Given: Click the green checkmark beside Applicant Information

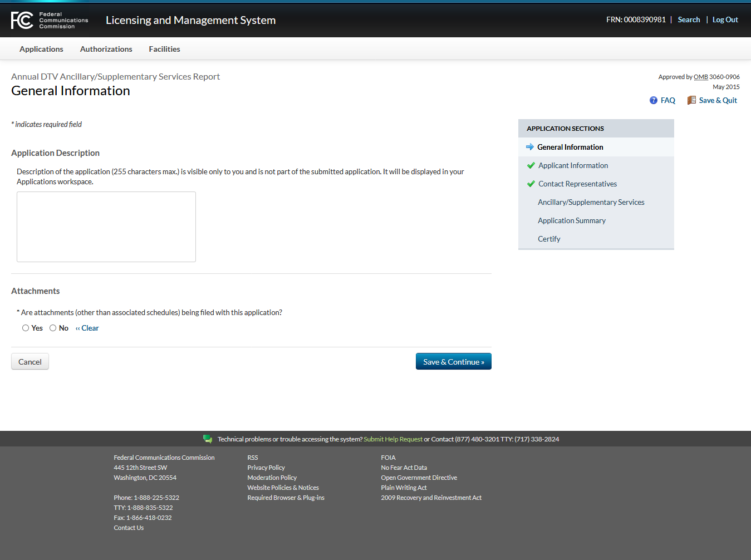Looking at the screenshot, I should point(531,165).
